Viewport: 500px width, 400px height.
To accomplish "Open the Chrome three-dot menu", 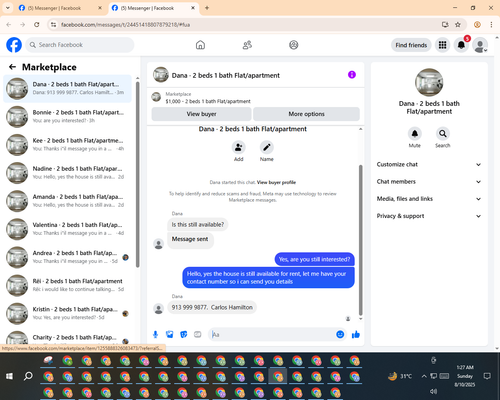I will pyautogui.click(x=491, y=25).
